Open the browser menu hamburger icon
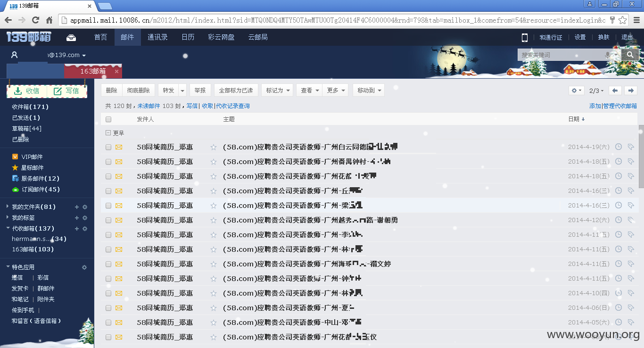Screen dimensions: 644x348 [636, 20]
